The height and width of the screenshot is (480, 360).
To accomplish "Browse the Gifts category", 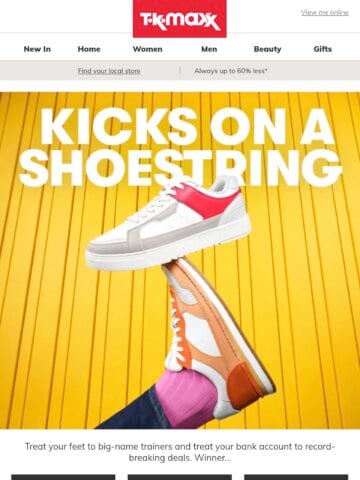I will [323, 49].
